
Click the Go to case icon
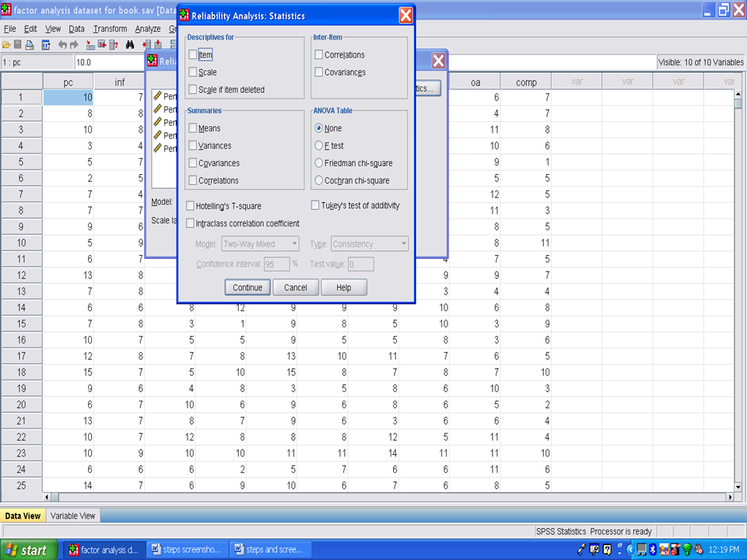pos(90,44)
